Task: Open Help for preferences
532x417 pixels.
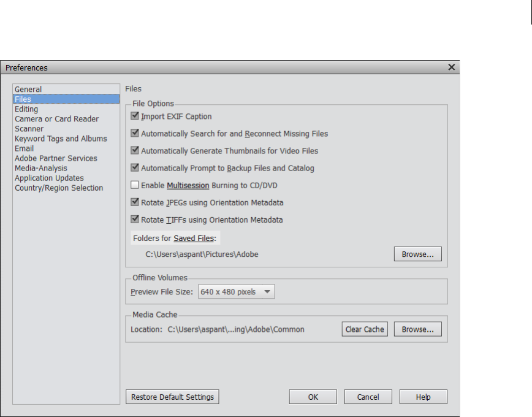Action: [x=423, y=397]
